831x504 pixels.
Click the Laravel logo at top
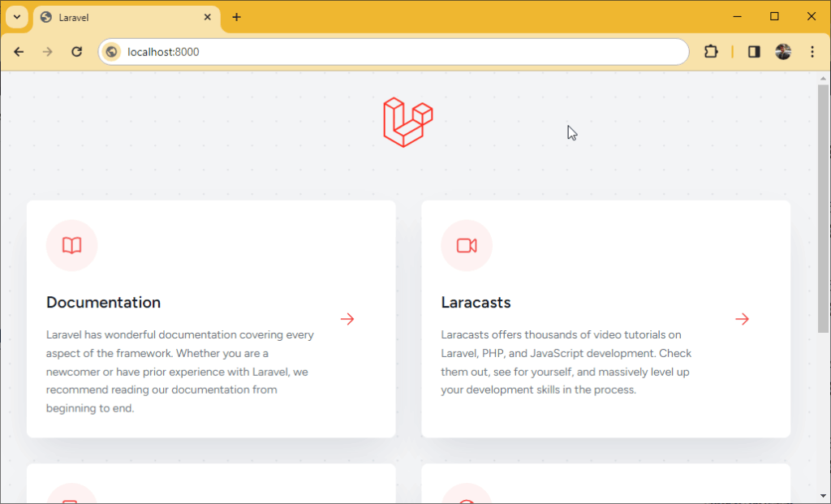click(x=408, y=123)
